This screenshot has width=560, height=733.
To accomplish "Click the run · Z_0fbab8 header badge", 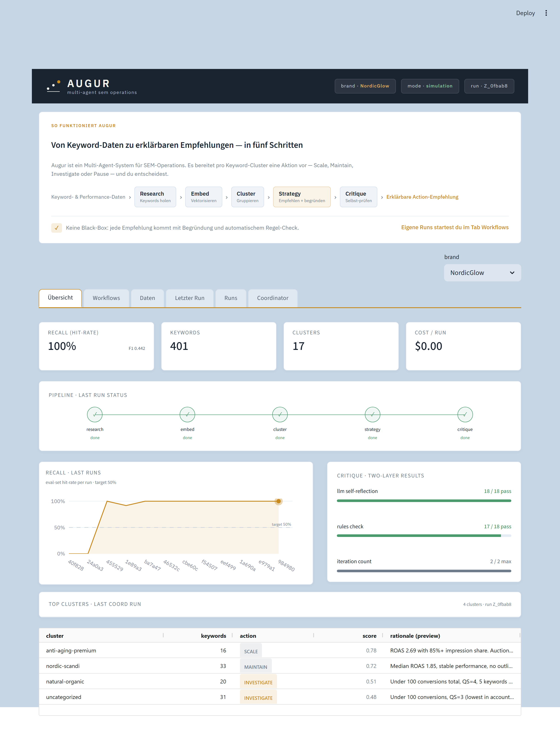I will (x=489, y=86).
